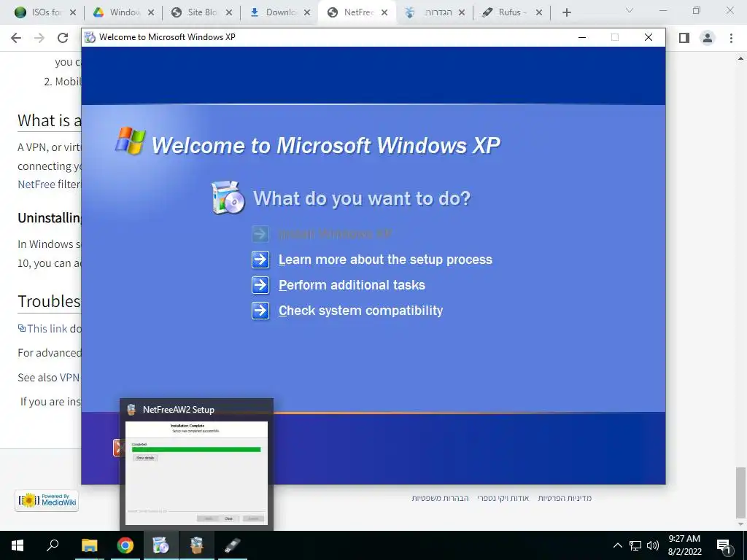Click the NetFreeAW2 Setup preview thumbnail
This screenshot has width=747, height=560.
196,473
